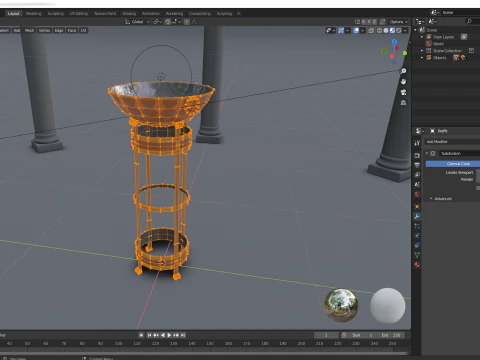Play animation forward
The image size is (480, 360).
pyautogui.click(x=169, y=335)
